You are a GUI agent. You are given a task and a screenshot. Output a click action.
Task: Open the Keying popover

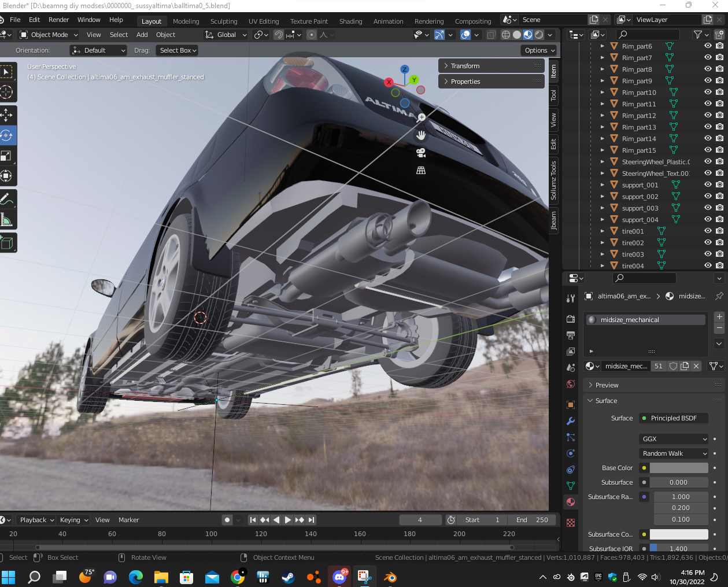pyautogui.click(x=74, y=520)
